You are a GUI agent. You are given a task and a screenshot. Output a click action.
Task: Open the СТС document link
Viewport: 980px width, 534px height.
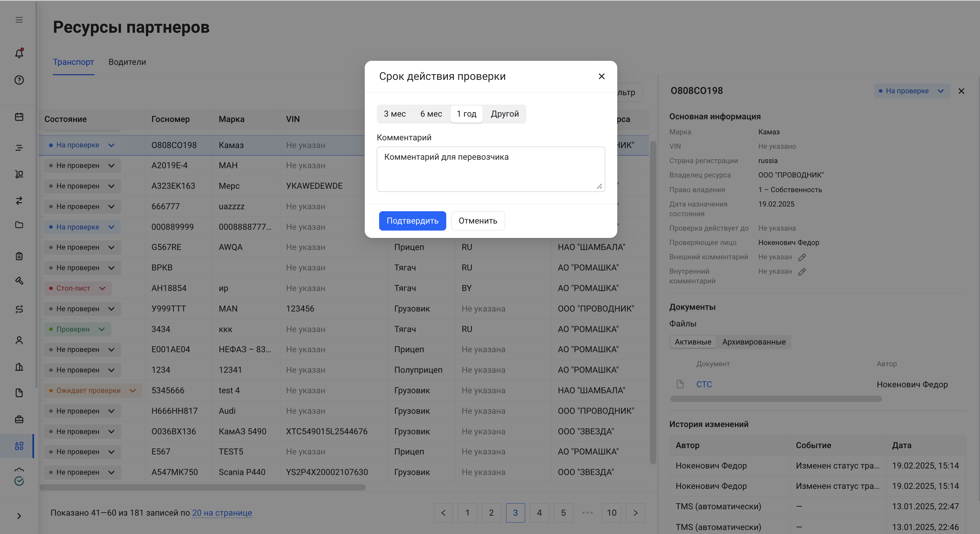(704, 384)
